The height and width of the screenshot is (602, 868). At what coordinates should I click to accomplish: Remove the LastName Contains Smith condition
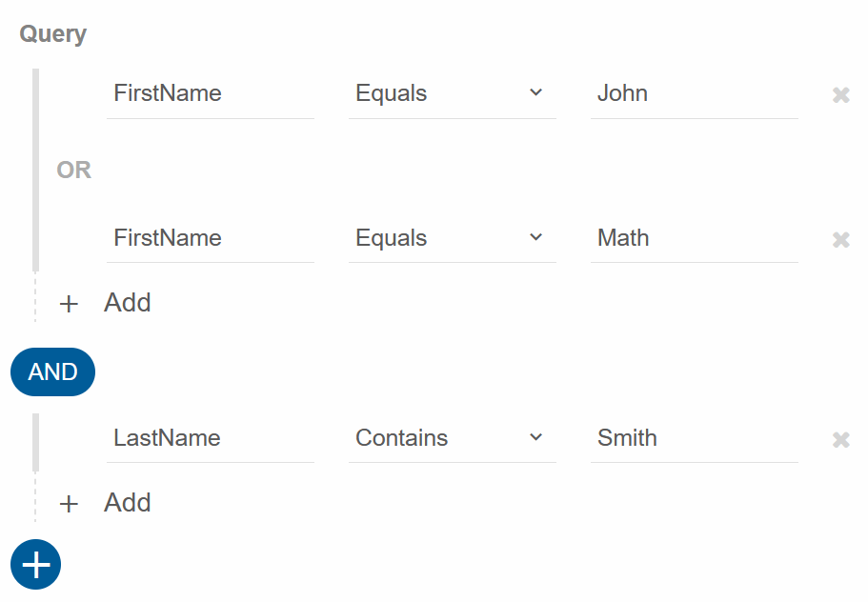click(841, 439)
